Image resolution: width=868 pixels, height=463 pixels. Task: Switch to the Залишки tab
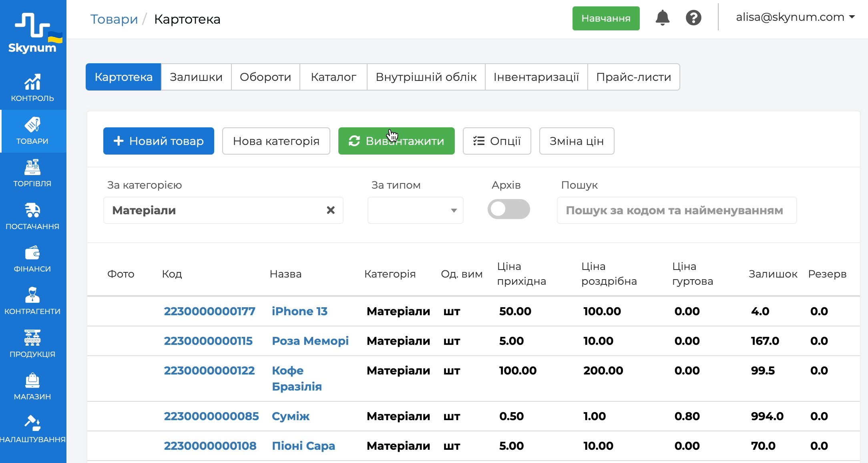click(x=196, y=77)
